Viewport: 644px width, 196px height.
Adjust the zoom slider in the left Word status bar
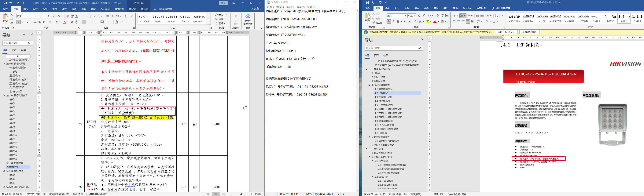click(x=241, y=194)
